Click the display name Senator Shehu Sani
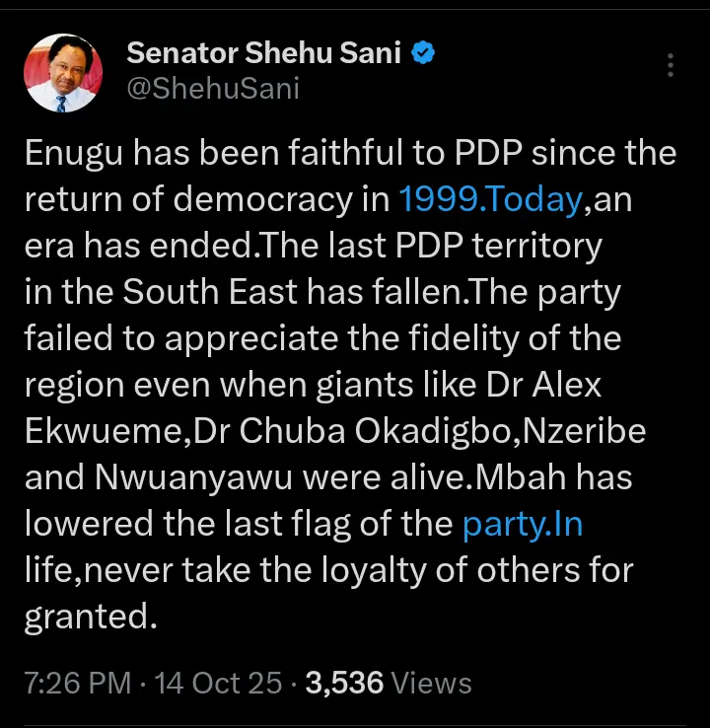 point(264,53)
